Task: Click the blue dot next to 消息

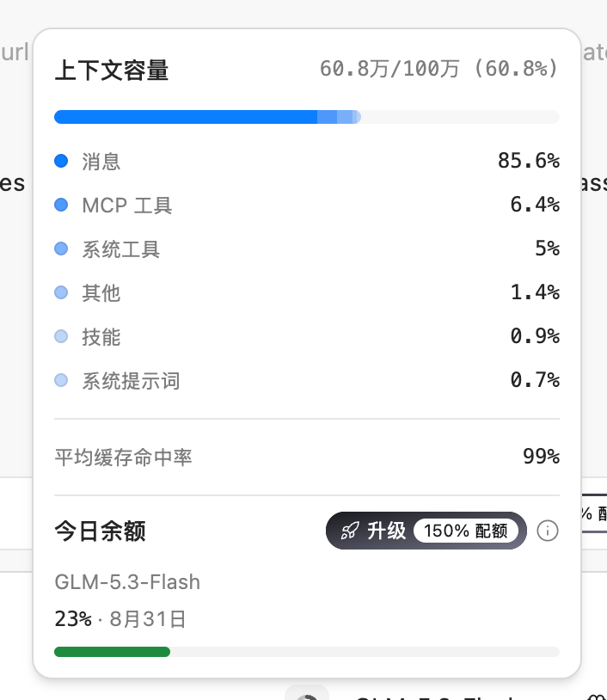Action: (61, 161)
